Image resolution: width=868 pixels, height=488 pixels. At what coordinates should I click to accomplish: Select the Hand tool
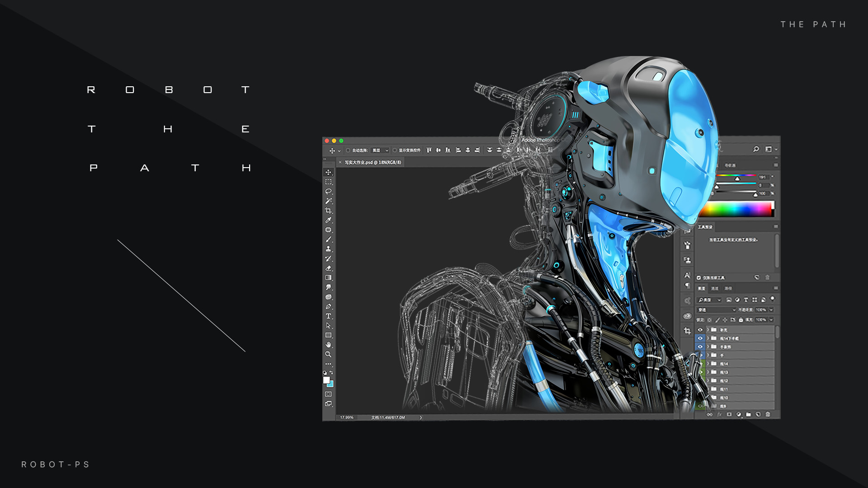pyautogui.click(x=329, y=345)
